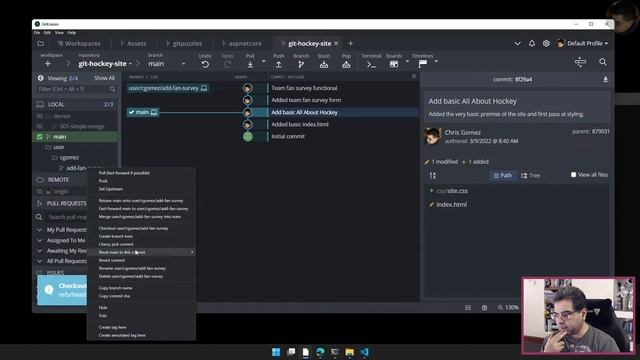Click the Redo toolbar icon
640x360 pixels.
point(227,64)
